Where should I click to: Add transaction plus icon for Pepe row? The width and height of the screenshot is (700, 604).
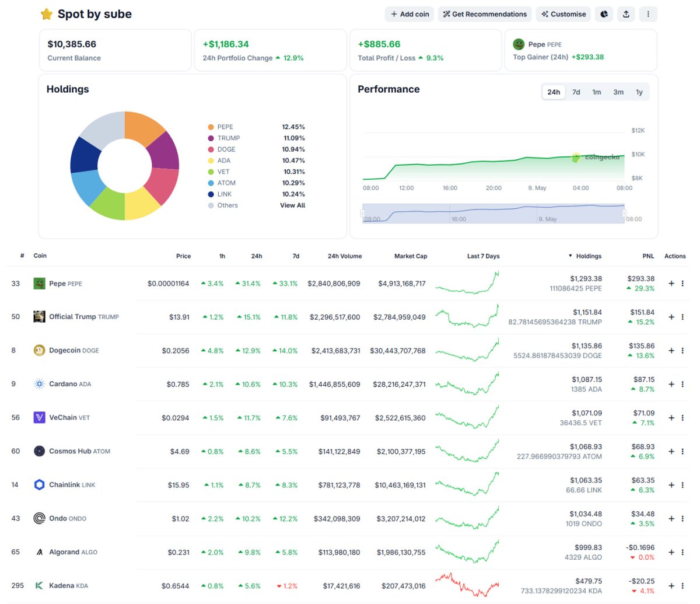(671, 284)
